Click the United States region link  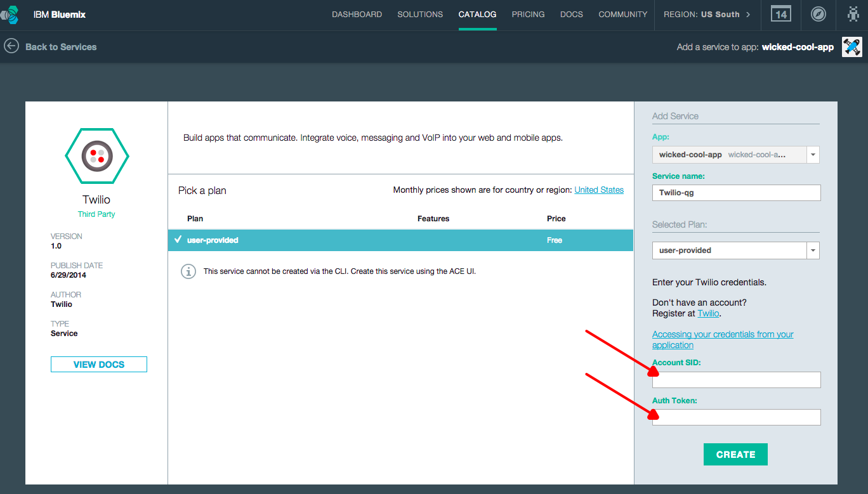coord(599,190)
